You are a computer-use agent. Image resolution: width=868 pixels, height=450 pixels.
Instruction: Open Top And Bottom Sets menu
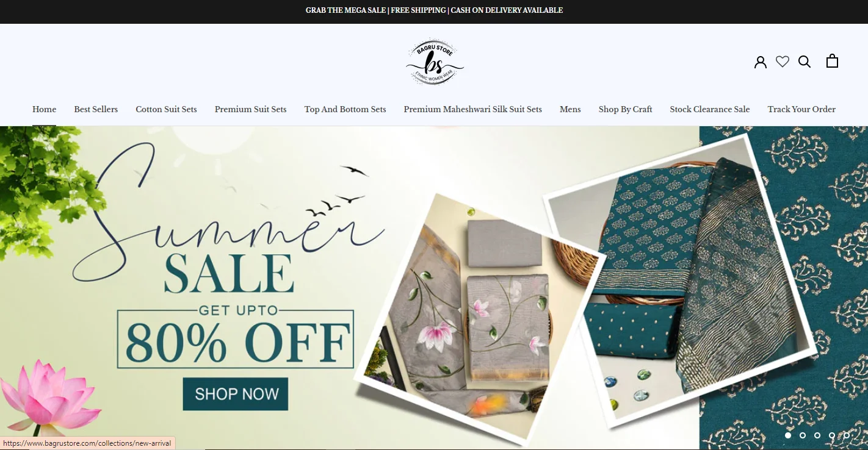point(345,109)
